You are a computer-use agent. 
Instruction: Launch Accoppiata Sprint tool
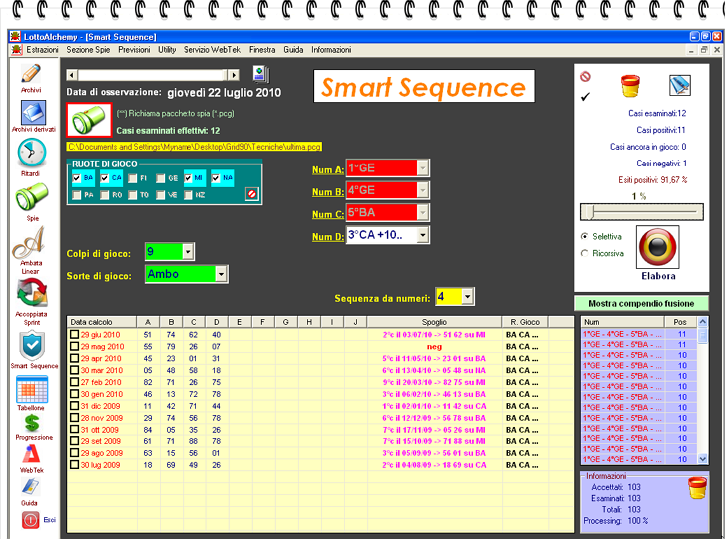point(31,293)
